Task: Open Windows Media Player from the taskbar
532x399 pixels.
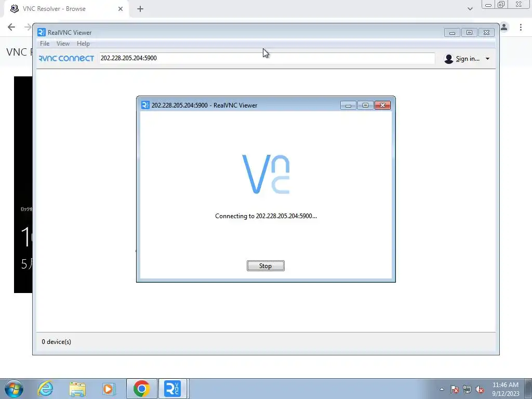Action: click(109, 389)
